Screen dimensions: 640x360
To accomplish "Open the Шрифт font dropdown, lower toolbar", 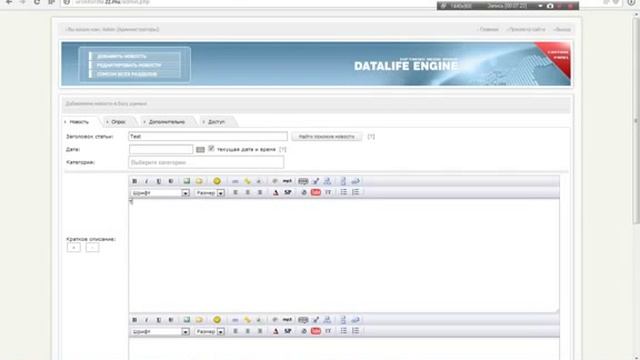I will 160,332.
